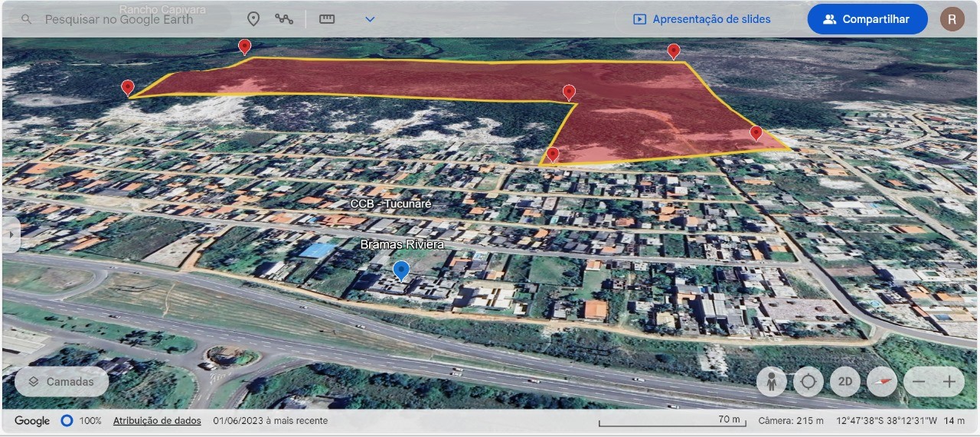Viewport: 980px width, 437px height.
Task: Select the red pin at polygon's top-right corner
Action: coord(674,51)
